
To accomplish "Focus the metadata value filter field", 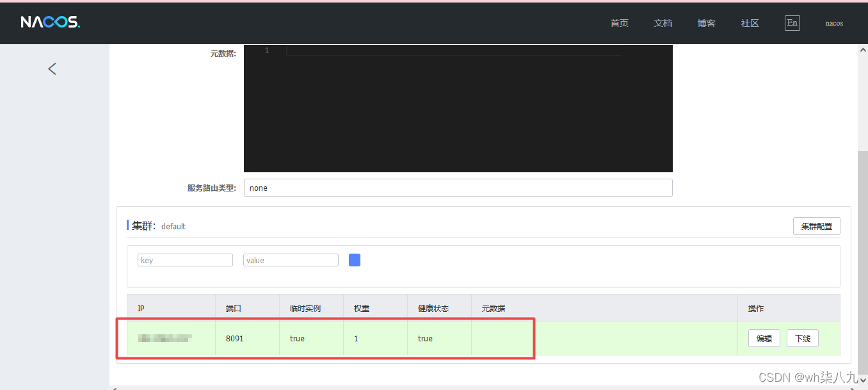I will (x=291, y=260).
